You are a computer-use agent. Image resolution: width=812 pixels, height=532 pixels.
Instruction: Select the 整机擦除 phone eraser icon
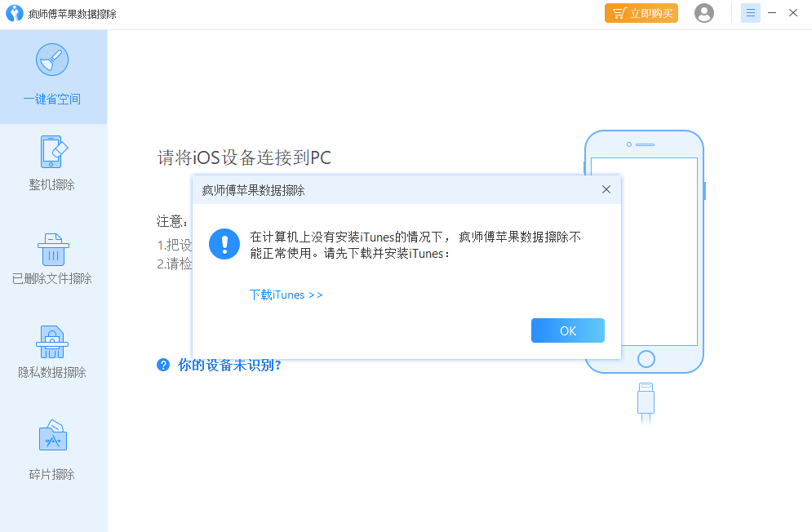pos(53,152)
